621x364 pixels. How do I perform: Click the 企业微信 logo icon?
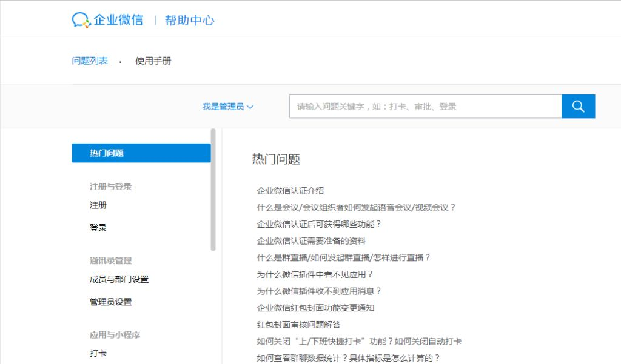[x=81, y=19]
